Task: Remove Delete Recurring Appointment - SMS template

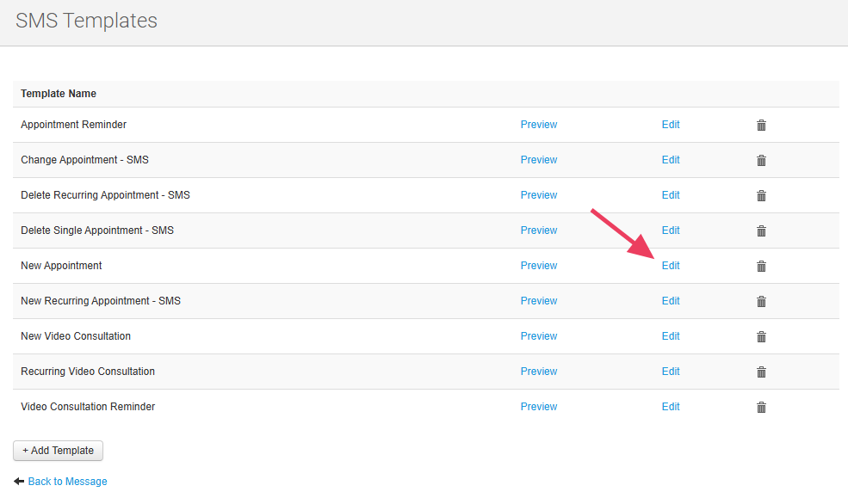Action: tap(761, 196)
